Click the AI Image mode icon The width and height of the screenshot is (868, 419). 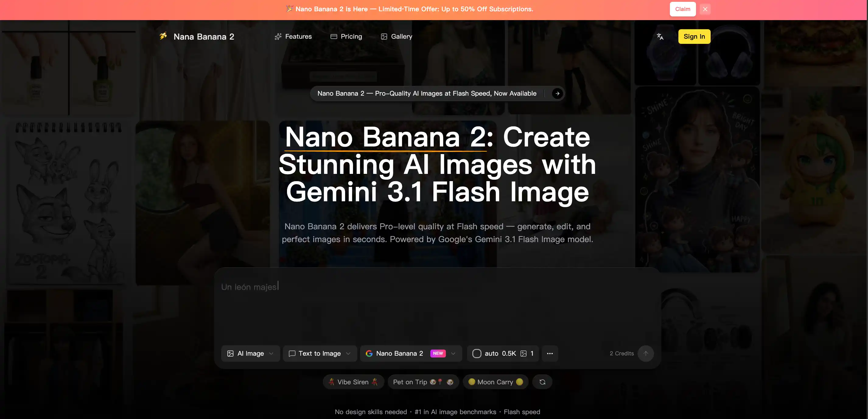click(230, 353)
